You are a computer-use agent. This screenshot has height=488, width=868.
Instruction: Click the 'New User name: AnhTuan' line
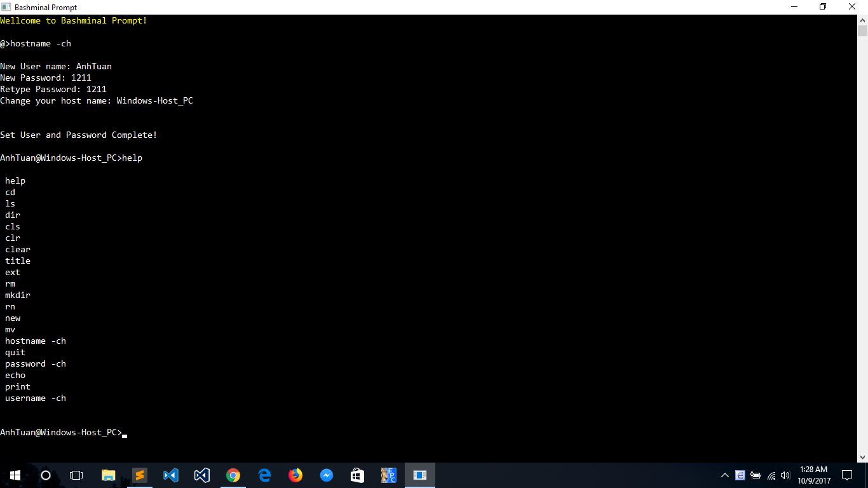pos(56,66)
